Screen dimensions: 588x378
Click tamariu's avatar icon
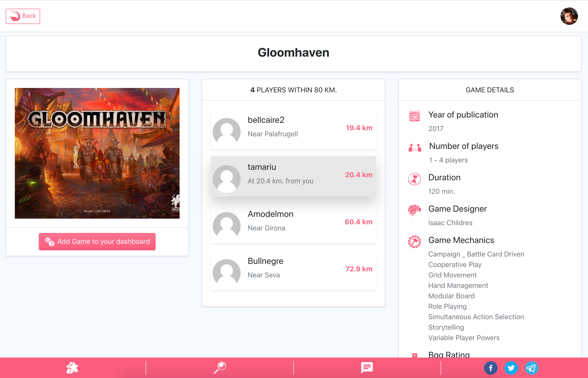pyautogui.click(x=226, y=179)
